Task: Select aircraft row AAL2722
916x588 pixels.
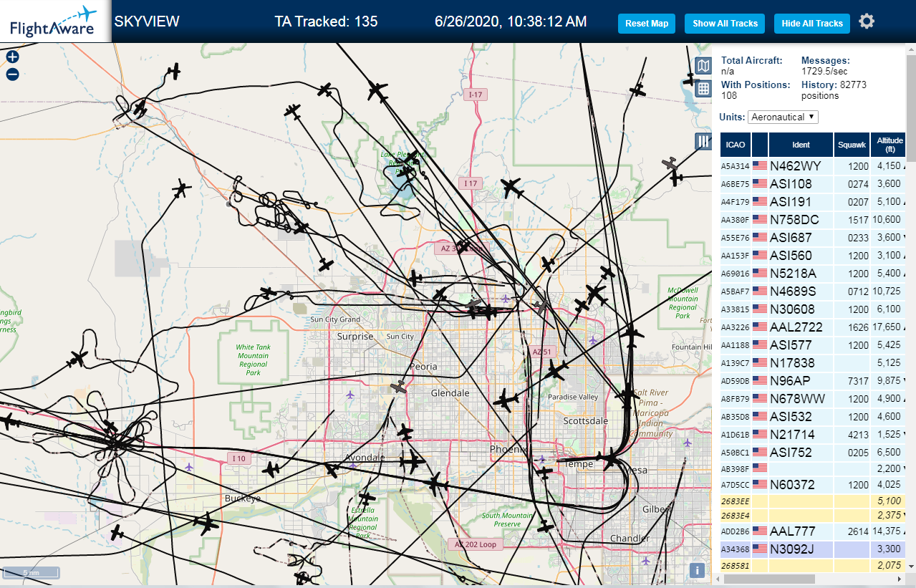Action: (814, 327)
